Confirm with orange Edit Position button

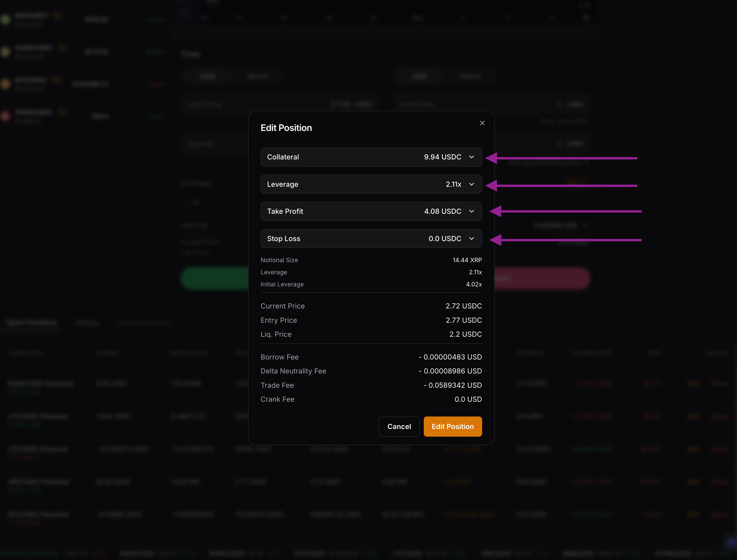(452, 426)
